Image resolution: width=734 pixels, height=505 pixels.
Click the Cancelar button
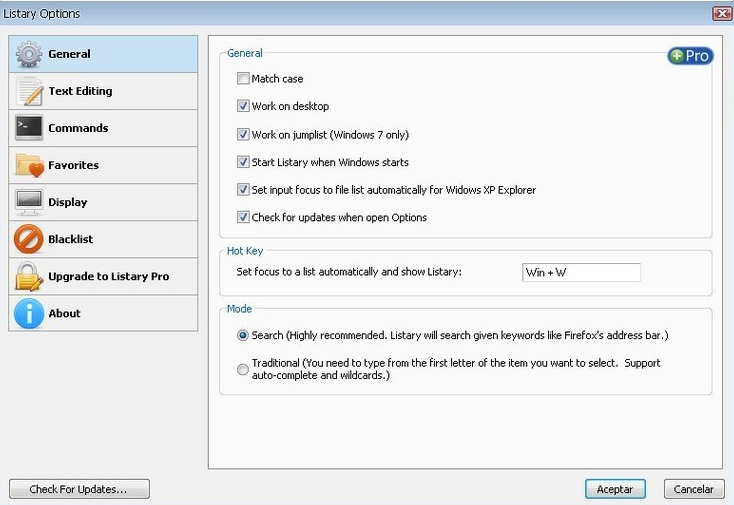[x=694, y=489]
